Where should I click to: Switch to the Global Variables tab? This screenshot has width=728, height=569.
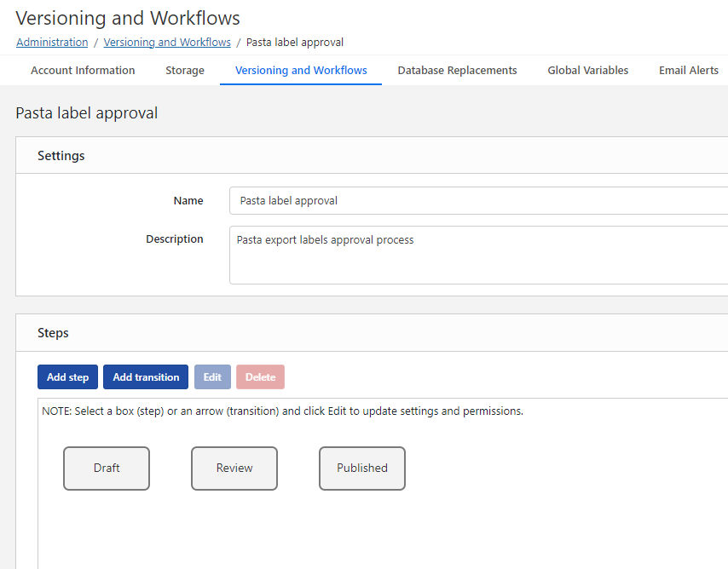tap(587, 70)
